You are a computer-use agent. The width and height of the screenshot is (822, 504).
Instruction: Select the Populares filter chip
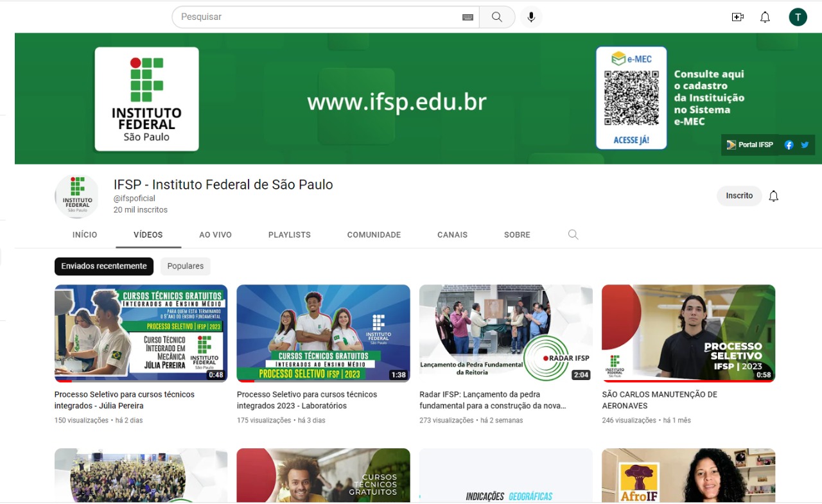[186, 266]
